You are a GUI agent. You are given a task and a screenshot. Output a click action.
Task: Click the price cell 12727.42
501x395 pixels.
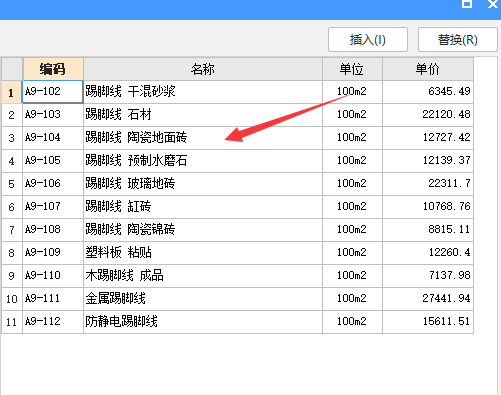(x=428, y=138)
